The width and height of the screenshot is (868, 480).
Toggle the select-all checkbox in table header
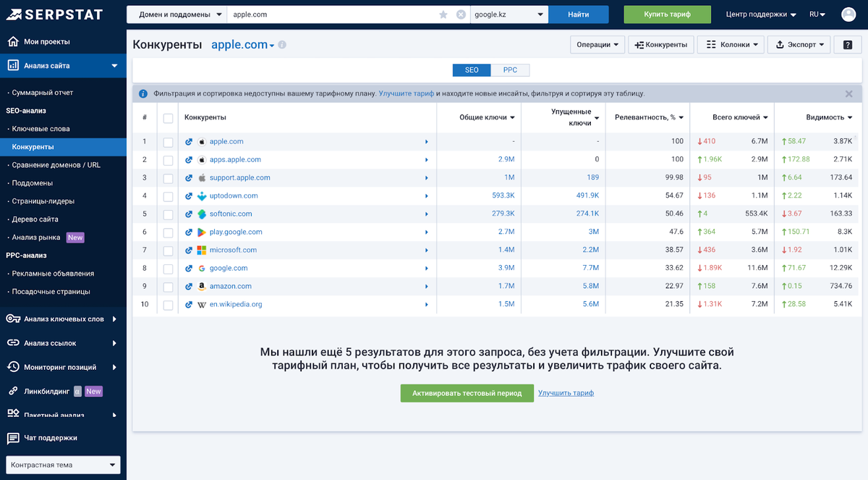168,117
